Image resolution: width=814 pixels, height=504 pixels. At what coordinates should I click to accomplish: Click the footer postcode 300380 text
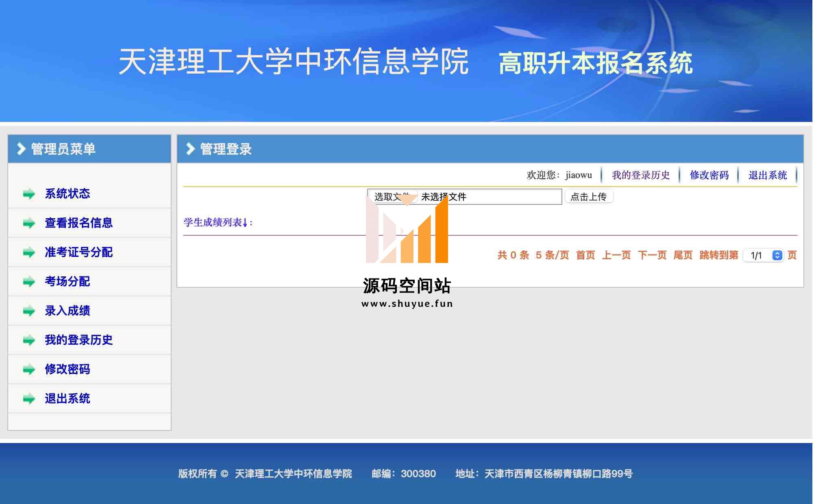[418, 474]
